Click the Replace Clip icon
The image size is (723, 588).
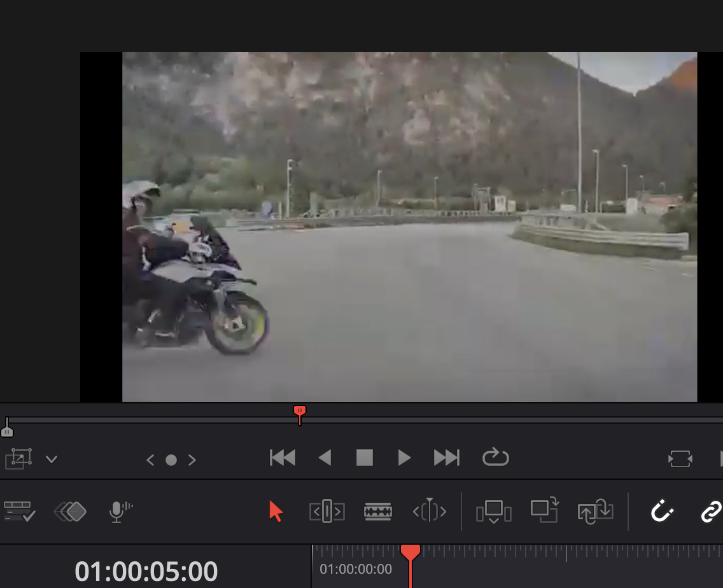click(x=595, y=512)
